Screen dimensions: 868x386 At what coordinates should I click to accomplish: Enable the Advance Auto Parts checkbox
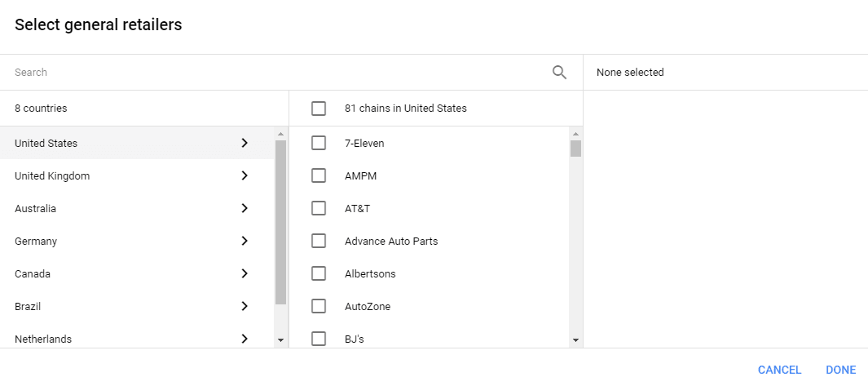319,242
